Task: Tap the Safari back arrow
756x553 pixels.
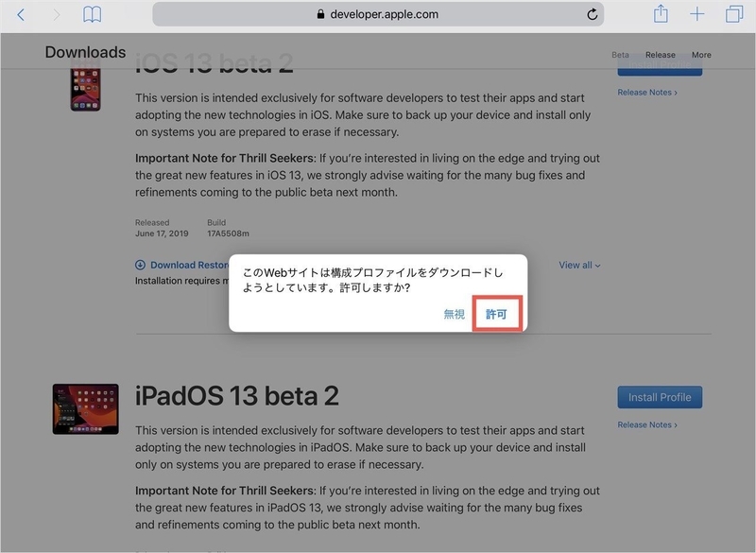Action: click(x=21, y=15)
